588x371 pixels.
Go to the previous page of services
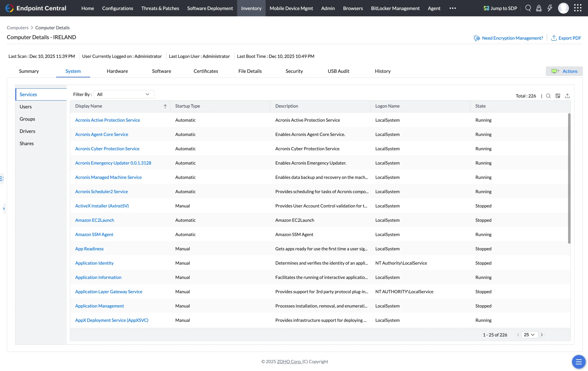pyautogui.click(x=518, y=335)
